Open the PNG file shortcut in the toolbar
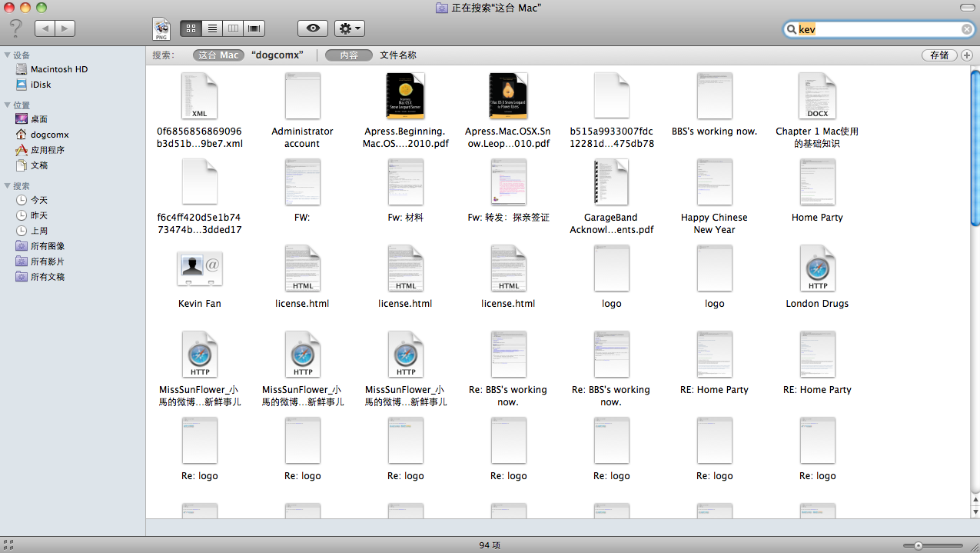 pyautogui.click(x=161, y=28)
